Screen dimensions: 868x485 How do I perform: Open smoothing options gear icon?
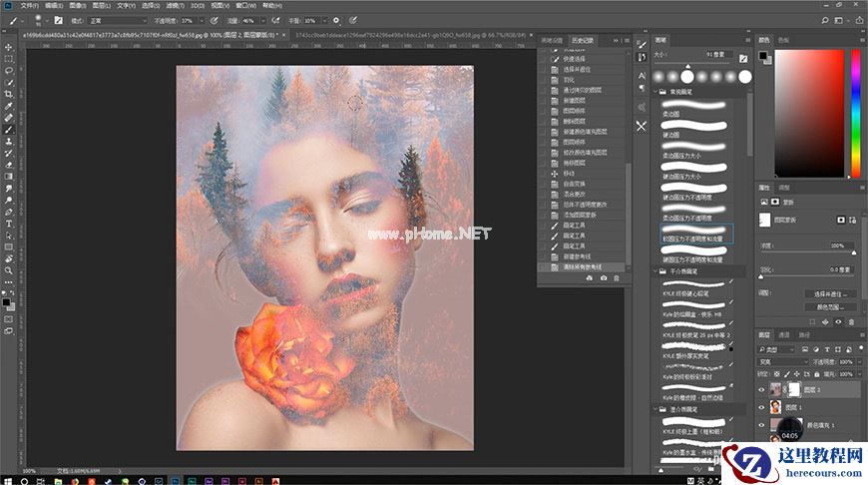[x=336, y=21]
